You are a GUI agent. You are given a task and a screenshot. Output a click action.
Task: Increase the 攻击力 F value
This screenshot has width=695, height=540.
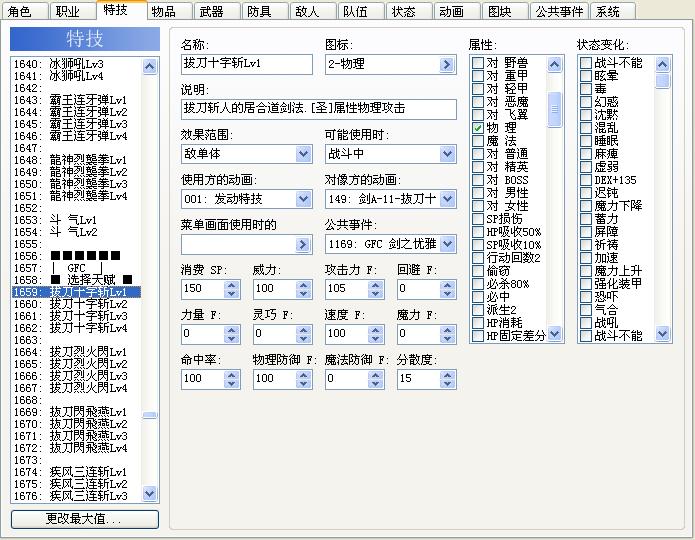[x=375, y=285]
